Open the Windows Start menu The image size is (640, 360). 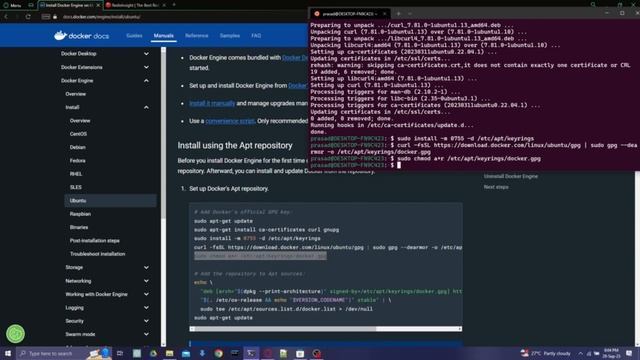pos(8,353)
